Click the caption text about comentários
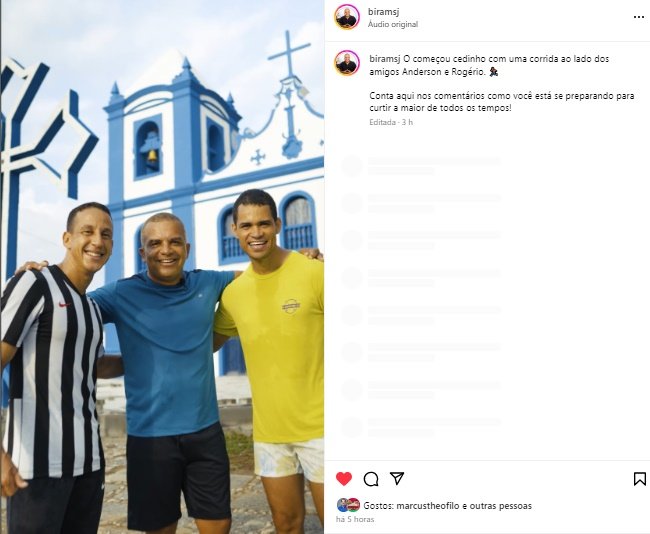650x534 pixels. 502,102
